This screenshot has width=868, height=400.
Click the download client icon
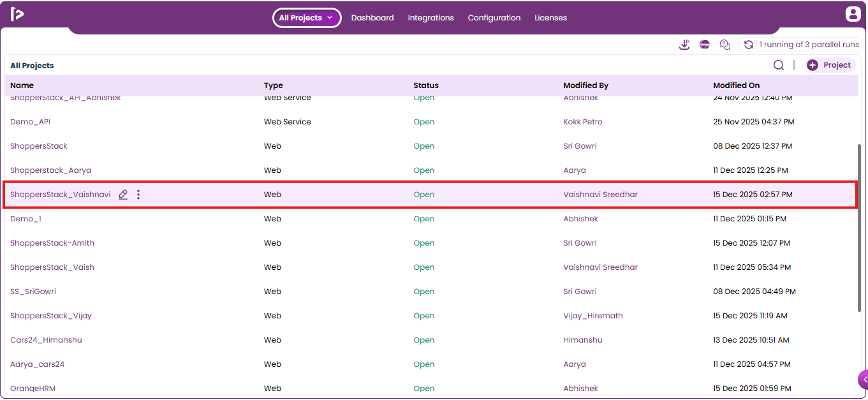coord(684,45)
